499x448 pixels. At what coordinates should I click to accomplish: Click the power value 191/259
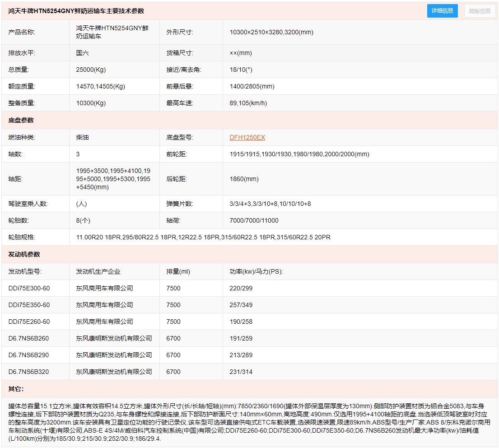tap(241, 338)
